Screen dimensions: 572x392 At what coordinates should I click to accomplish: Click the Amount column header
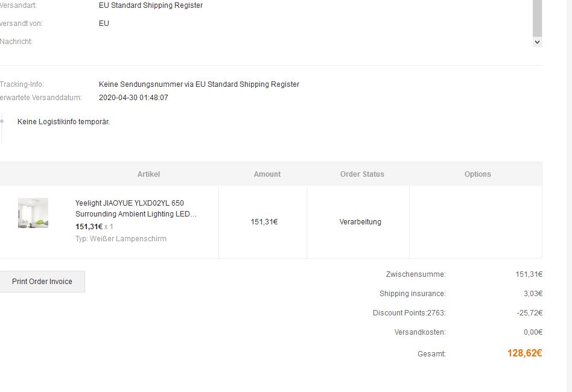tap(267, 174)
